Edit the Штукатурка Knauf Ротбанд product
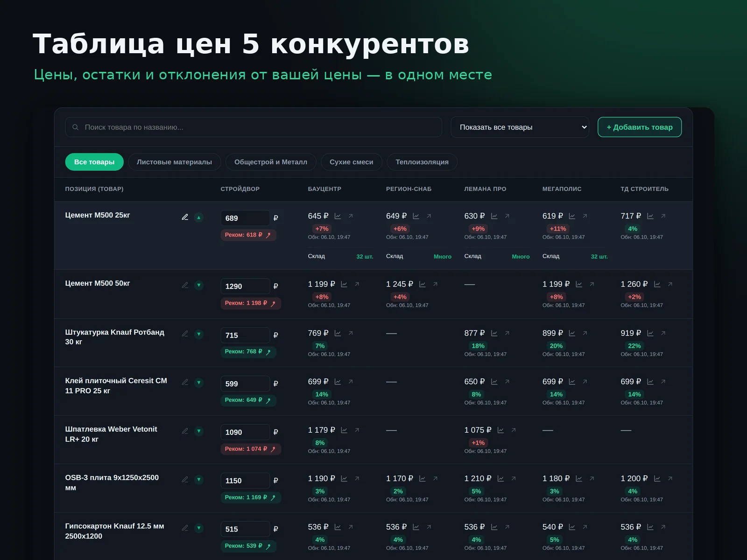 185,334
